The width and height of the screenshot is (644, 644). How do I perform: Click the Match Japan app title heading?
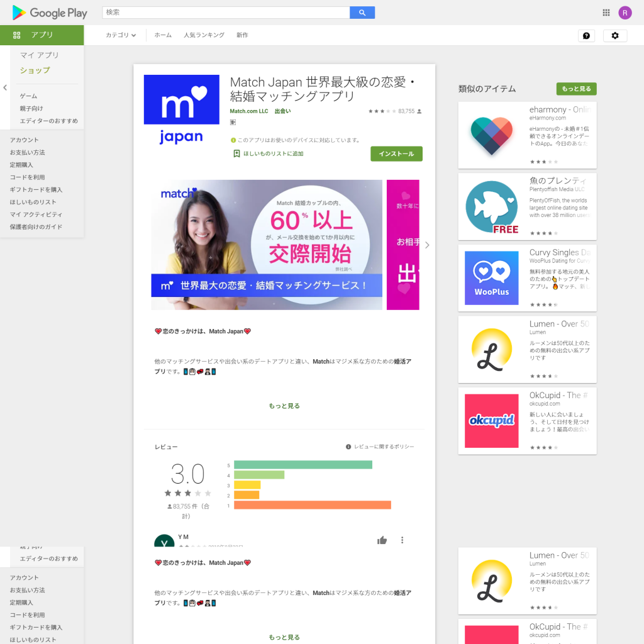point(323,89)
